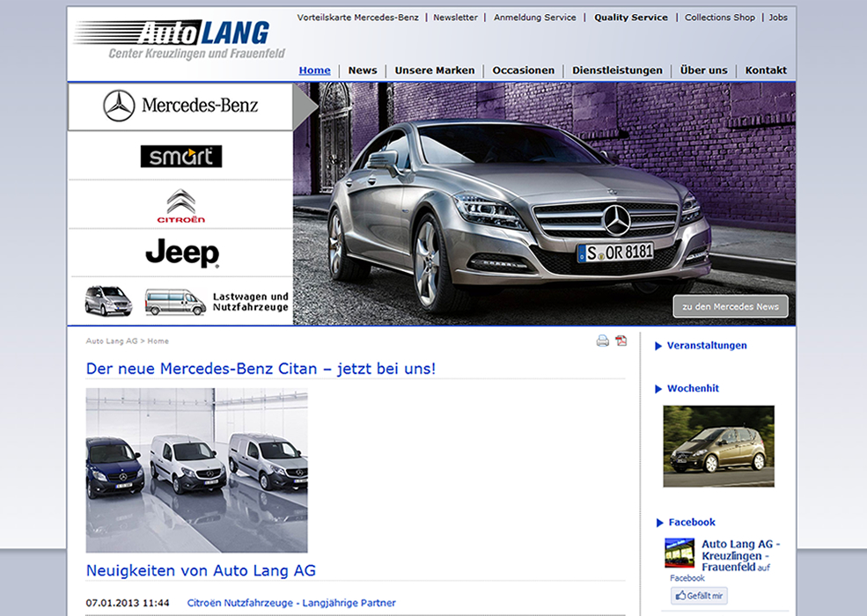Click the Gefällt mir like button

[x=699, y=596]
